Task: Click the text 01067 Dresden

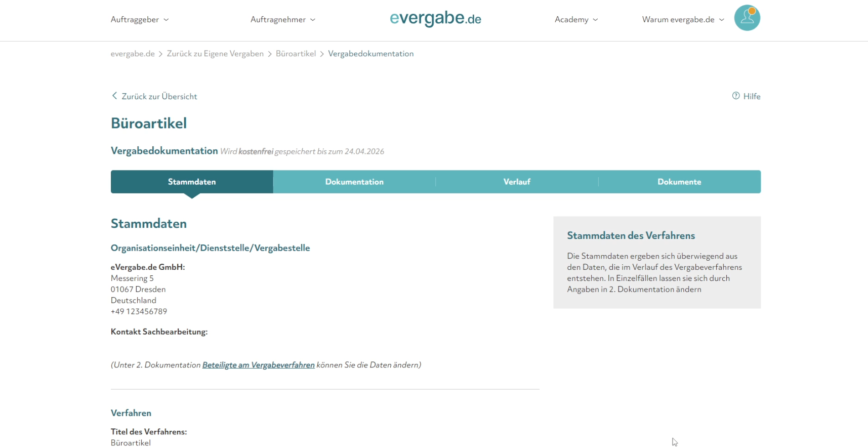Action: tap(138, 289)
